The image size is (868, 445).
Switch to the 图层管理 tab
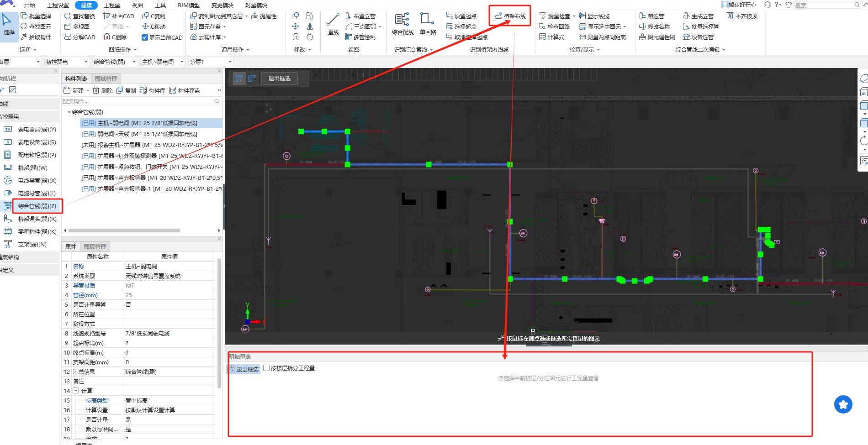[95, 246]
